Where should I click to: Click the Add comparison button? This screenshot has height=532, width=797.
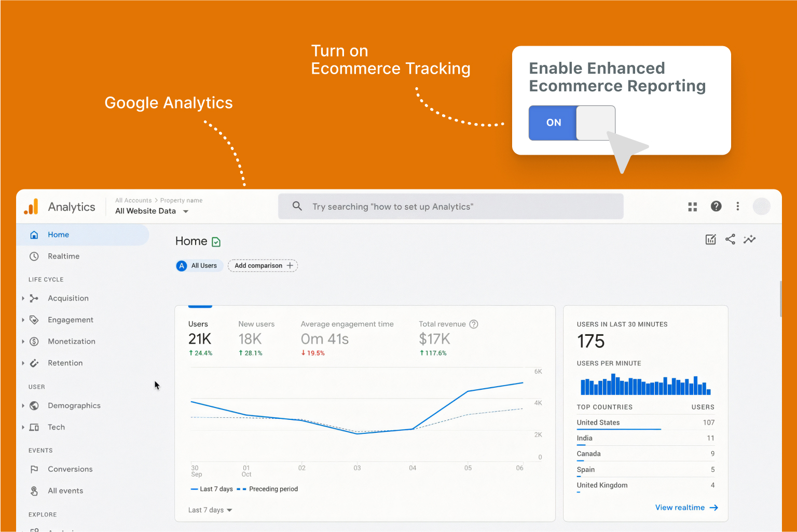click(x=263, y=266)
